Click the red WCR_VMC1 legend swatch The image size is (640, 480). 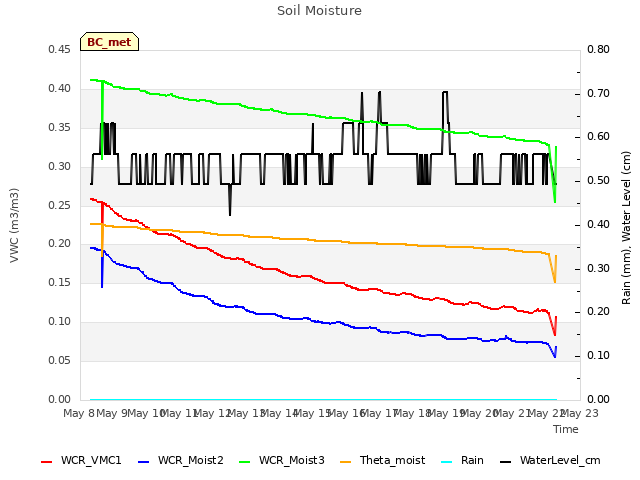click(47, 462)
